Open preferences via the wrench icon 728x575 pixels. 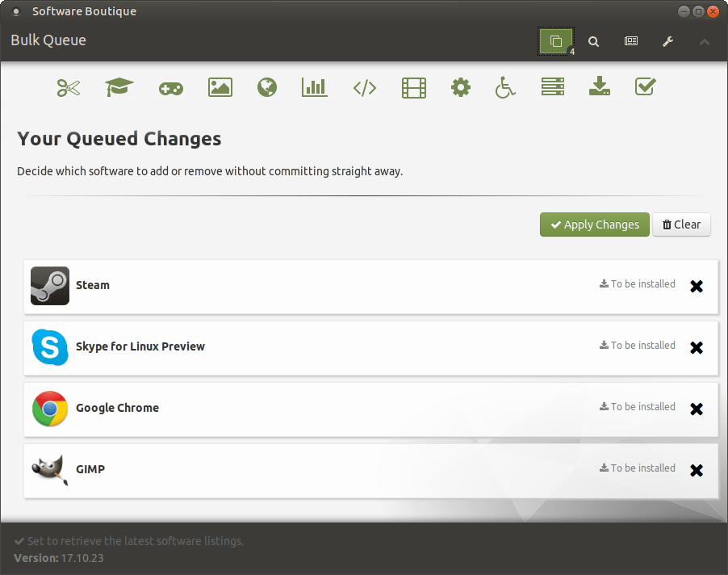(x=667, y=41)
